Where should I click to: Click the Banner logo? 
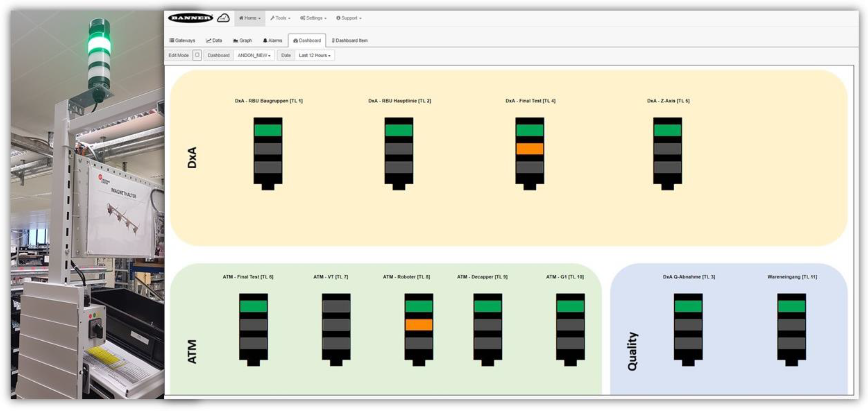pos(190,18)
